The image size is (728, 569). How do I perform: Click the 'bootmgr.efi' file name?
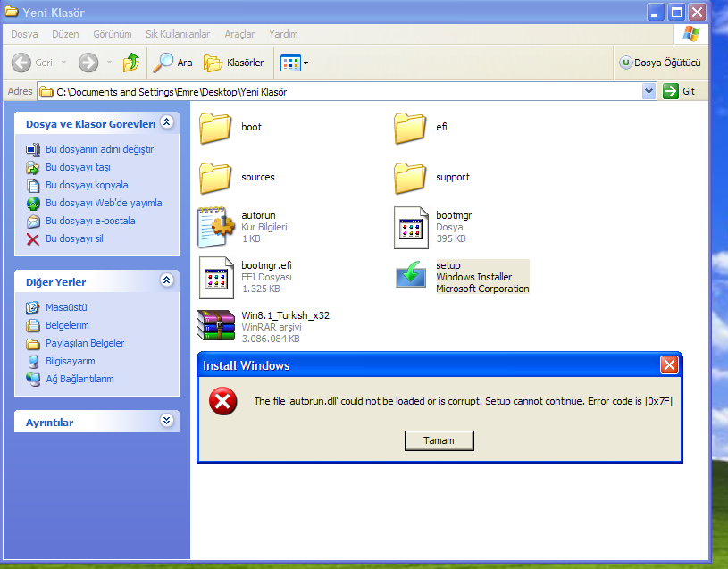266,265
